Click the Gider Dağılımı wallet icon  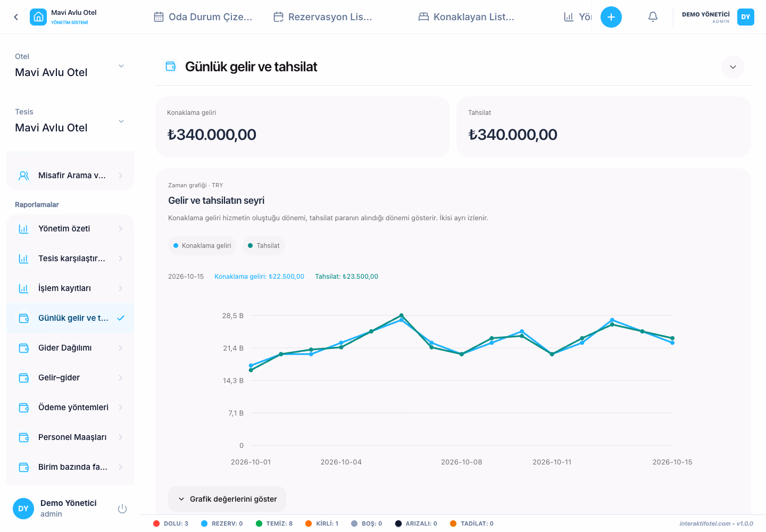[x=24, y=348]
